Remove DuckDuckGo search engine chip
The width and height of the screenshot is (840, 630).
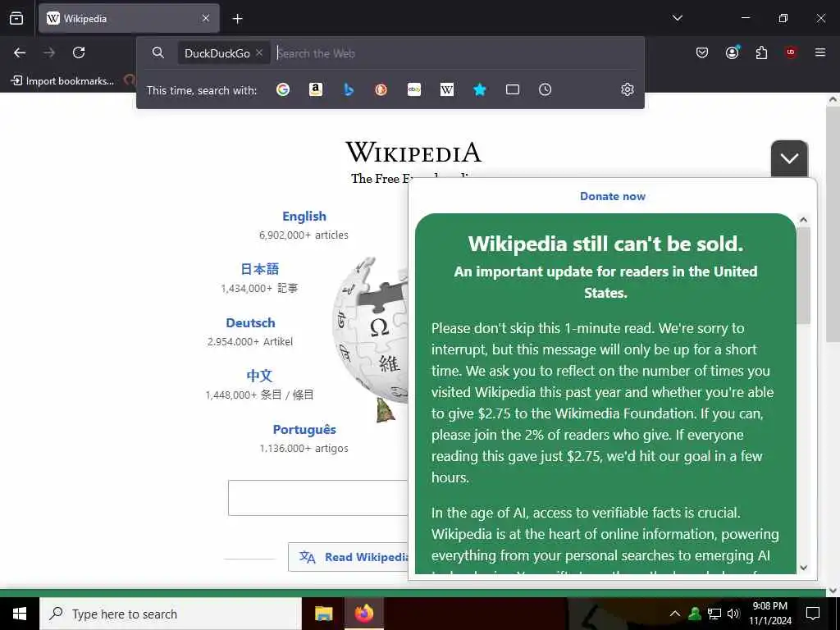pyautogui.click(x=259, y=52)
